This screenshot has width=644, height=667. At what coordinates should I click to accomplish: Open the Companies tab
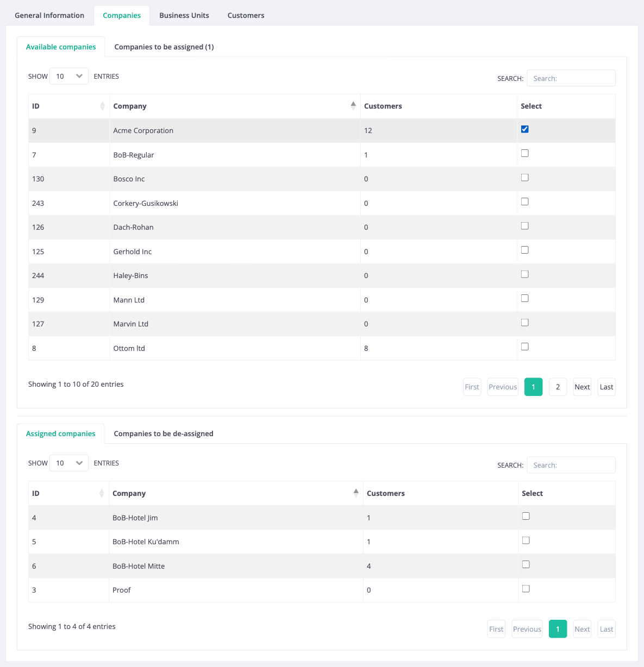point(122,15)
